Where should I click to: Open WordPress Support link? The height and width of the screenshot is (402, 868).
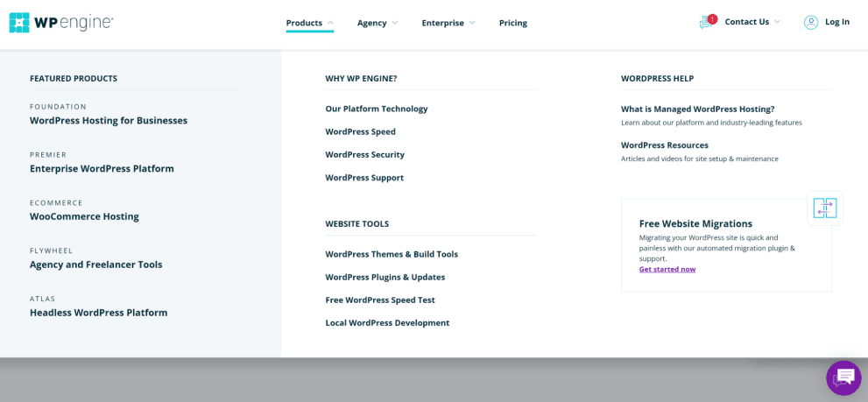coord(364,178)
